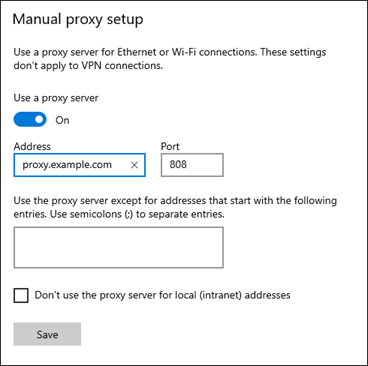Focus the Port input field

click(192, 165)
